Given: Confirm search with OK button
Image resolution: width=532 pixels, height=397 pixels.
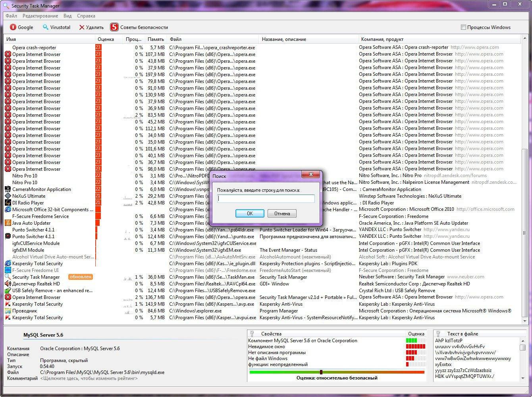Looking at the screenshot, I should [x=250, y=213].
